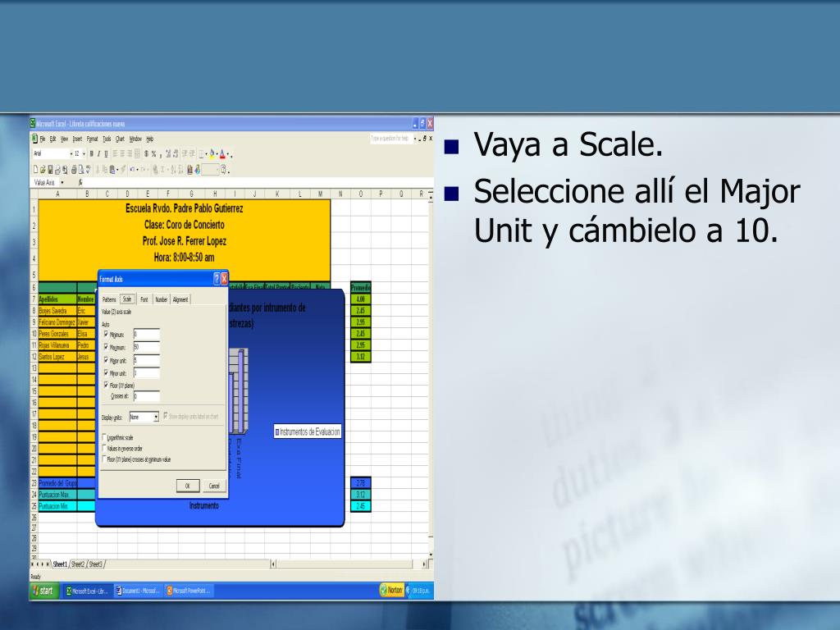Toggle the Maximum auto checkbox
This screenshot has width=840, height=630.
point(106,347)
